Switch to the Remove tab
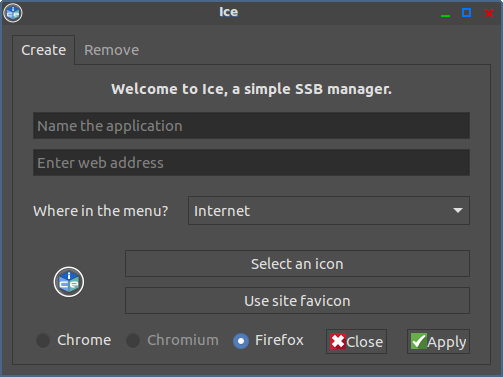The width and height of the screenshot is (503, 377). 111,50
